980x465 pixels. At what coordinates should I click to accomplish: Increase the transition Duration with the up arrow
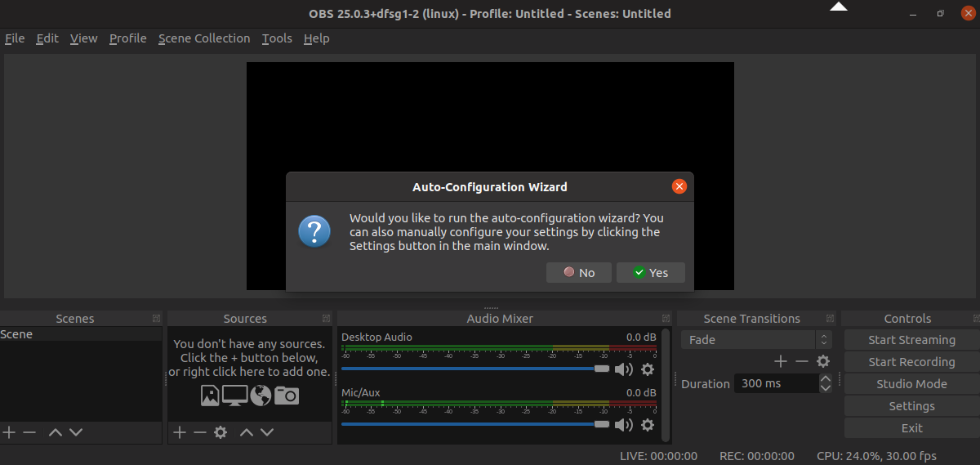point(826,379)
